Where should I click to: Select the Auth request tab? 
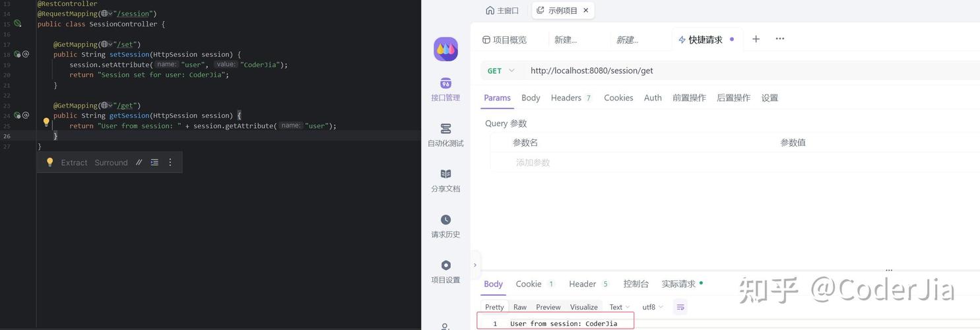coord(653,98)
